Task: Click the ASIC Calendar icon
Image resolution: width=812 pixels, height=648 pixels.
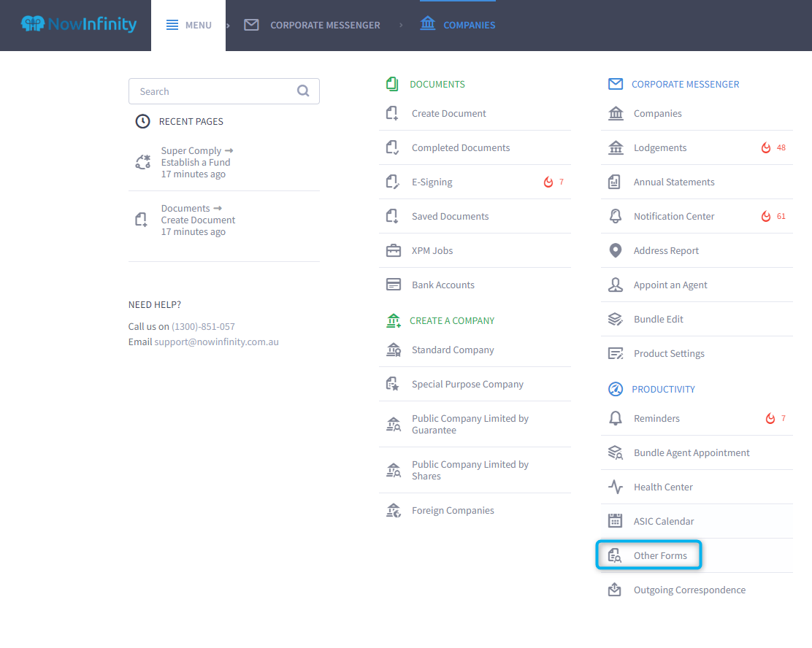Action: tap(616, 521)
